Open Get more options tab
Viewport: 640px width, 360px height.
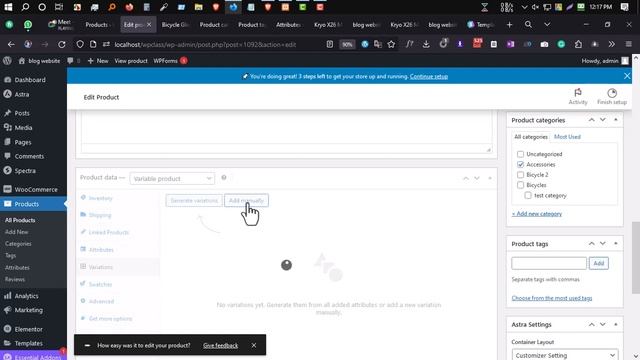point(110,318)
